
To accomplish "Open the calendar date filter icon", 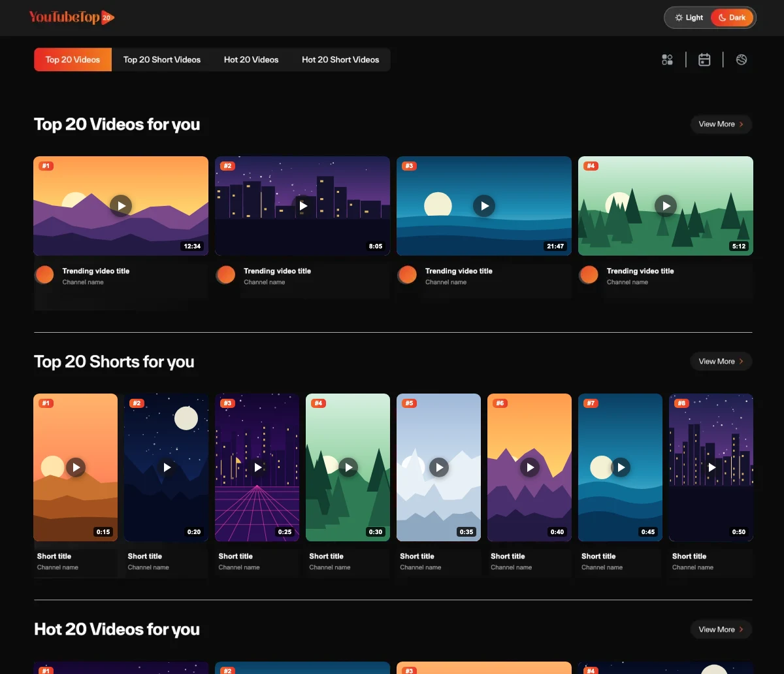I will tap(704, 59).
